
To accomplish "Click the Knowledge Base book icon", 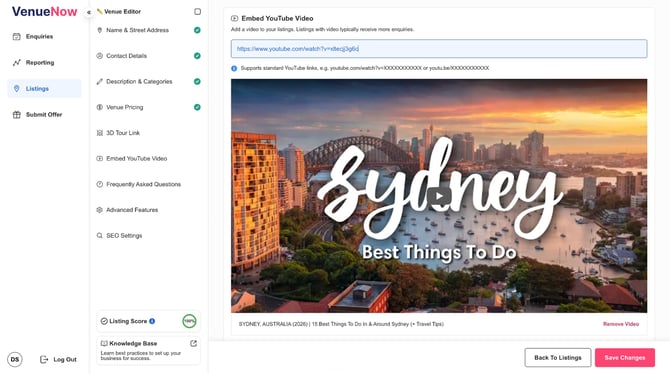I will (104, 343).
